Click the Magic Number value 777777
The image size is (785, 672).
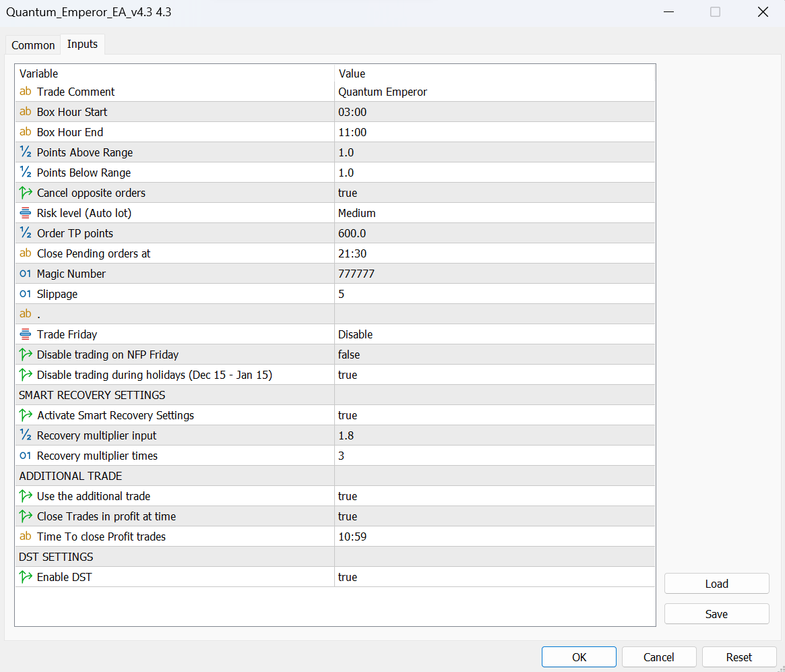point(495,274)
